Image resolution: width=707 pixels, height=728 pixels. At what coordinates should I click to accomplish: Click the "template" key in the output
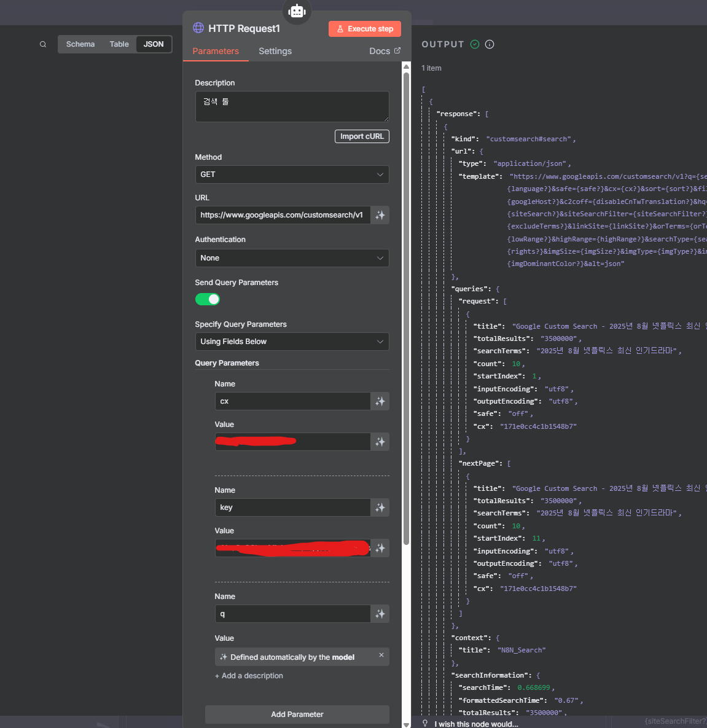pyautogui.click(x=480, y=176)
